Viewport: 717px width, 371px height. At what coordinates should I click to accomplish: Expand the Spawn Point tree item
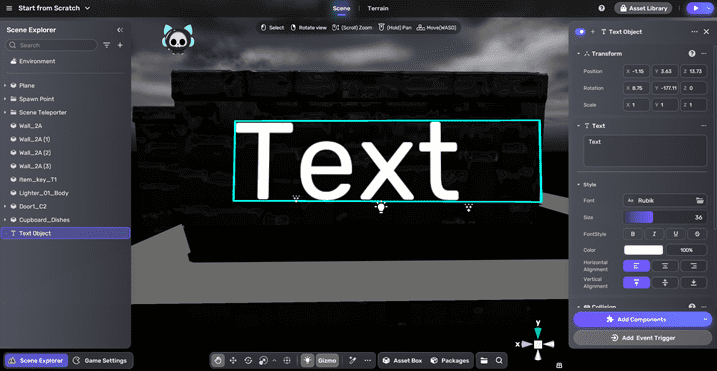pyautogui.click(x=5, y=99)
